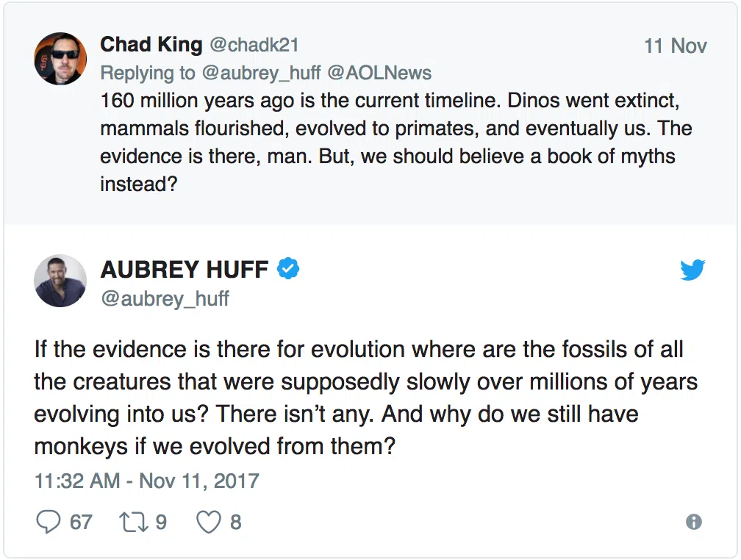The image size is (741, 560).
Task: Like the tweet with the heart icon
Action: [x=209, y=522]
